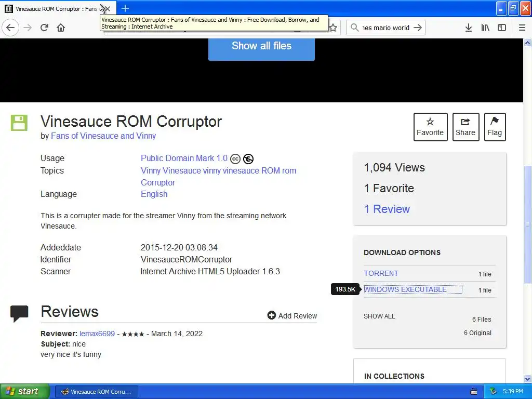The image size is (532, 399).
Task: Open the Windows start button
Action: [25, 391]
